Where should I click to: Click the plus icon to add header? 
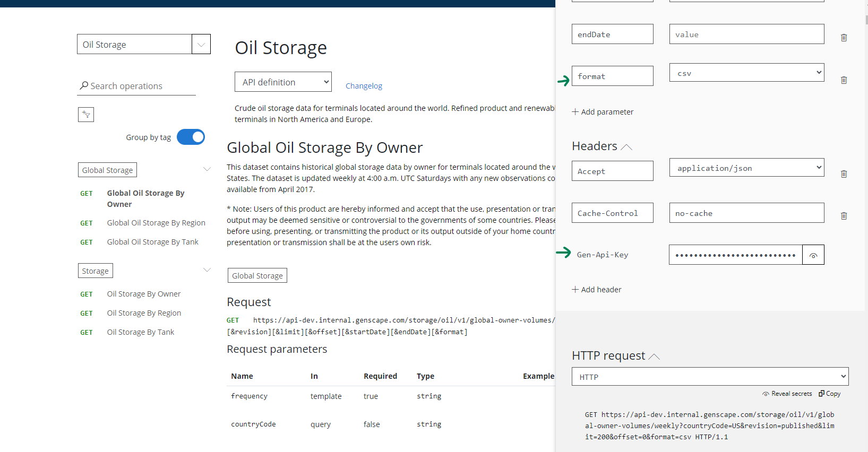click(575, 290)
